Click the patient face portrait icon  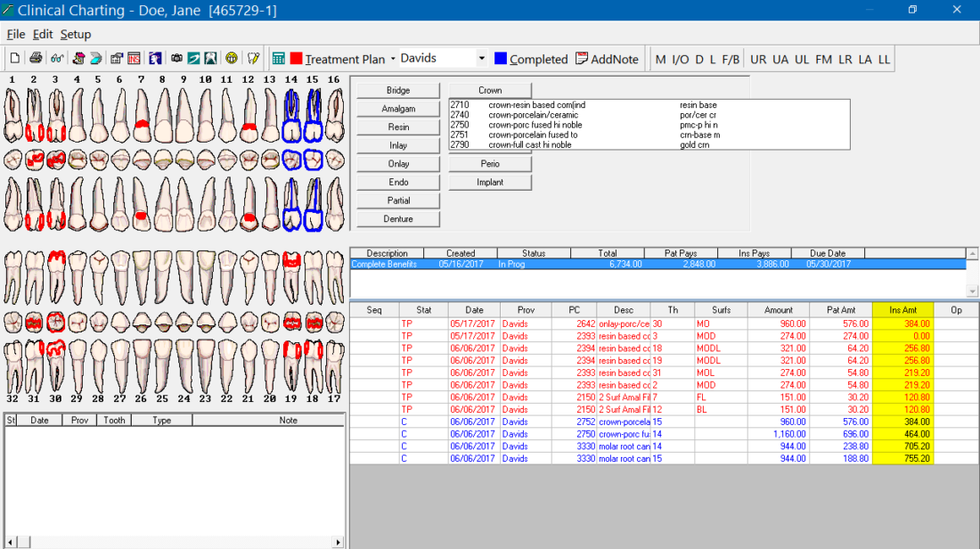click(x=155, y=59)
